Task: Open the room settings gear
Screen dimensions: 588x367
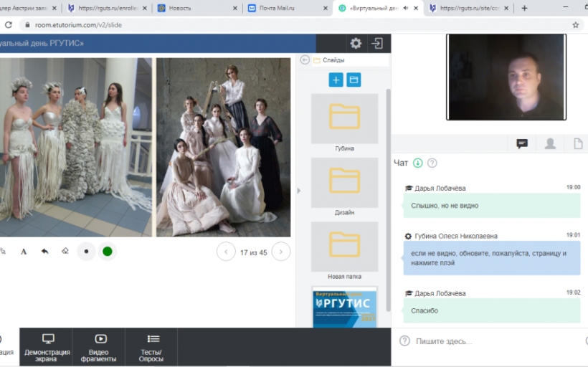Action: (x=356, y=44)
